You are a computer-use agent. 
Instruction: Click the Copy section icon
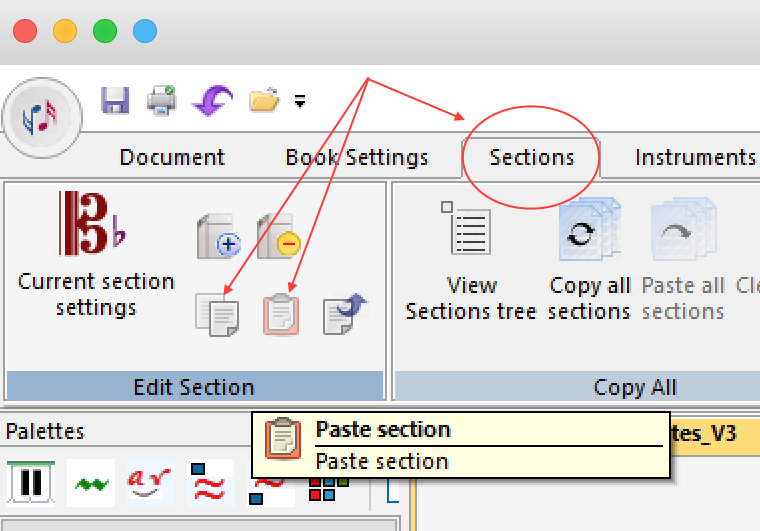(x=217, y=314)
